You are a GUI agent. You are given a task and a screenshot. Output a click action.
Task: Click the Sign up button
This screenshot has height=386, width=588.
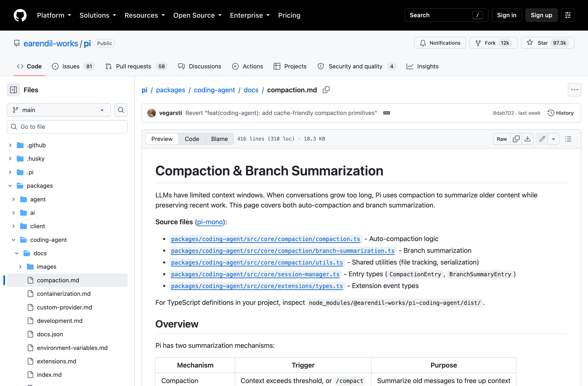[x=541, y=15]
